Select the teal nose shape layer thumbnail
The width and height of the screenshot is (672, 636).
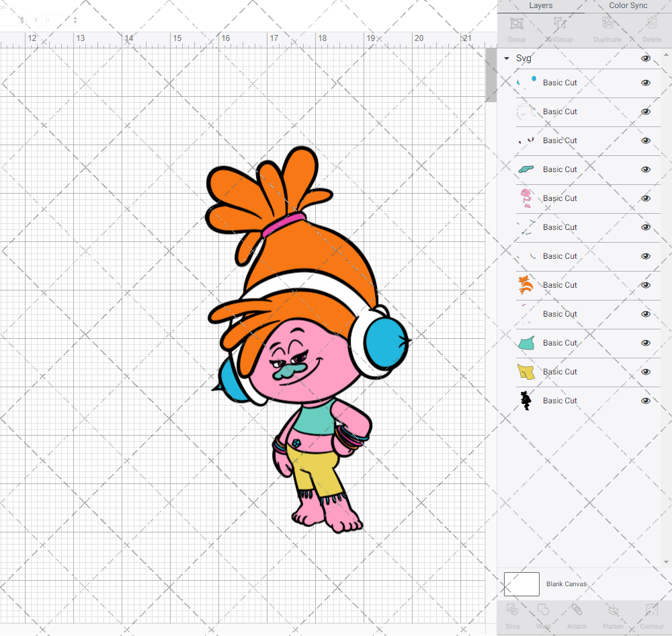click(527, 169)
